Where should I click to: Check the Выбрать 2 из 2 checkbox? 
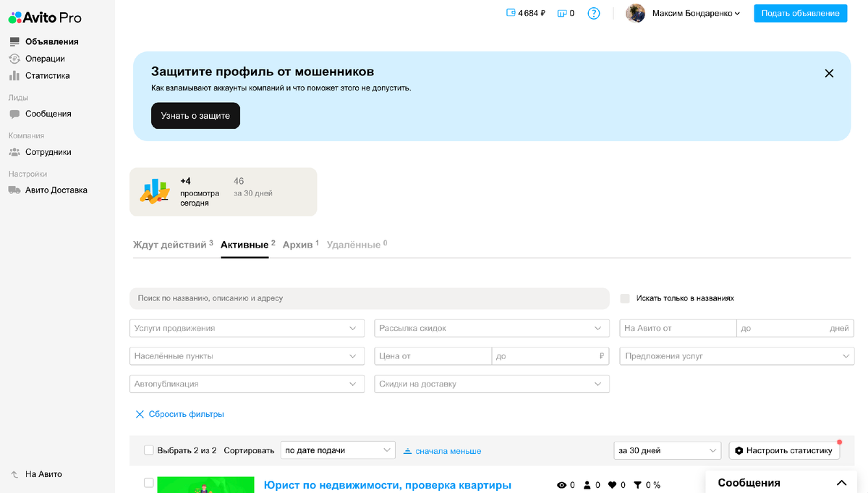tap(149, 450)
